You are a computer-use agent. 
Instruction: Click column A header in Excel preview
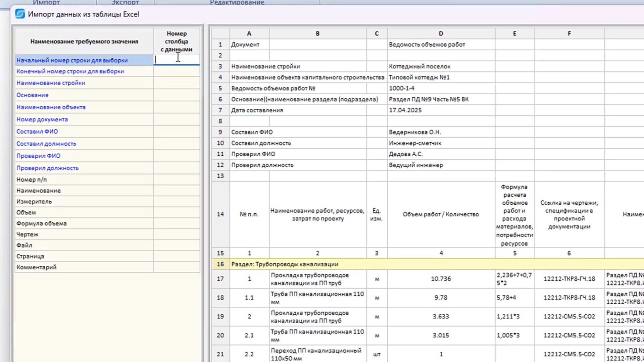tap(249, 34)
